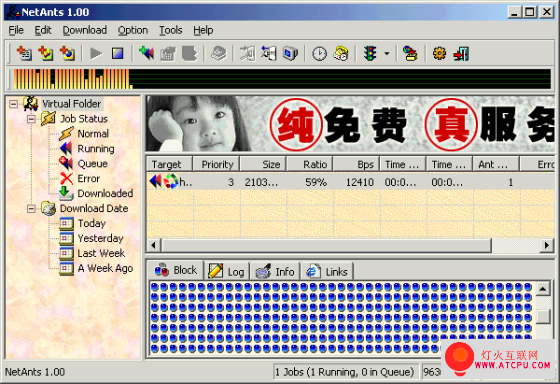560x384 pixels.
Task: Select Normal in the tree
Action: pyautogui.click(x=93, y=134)
